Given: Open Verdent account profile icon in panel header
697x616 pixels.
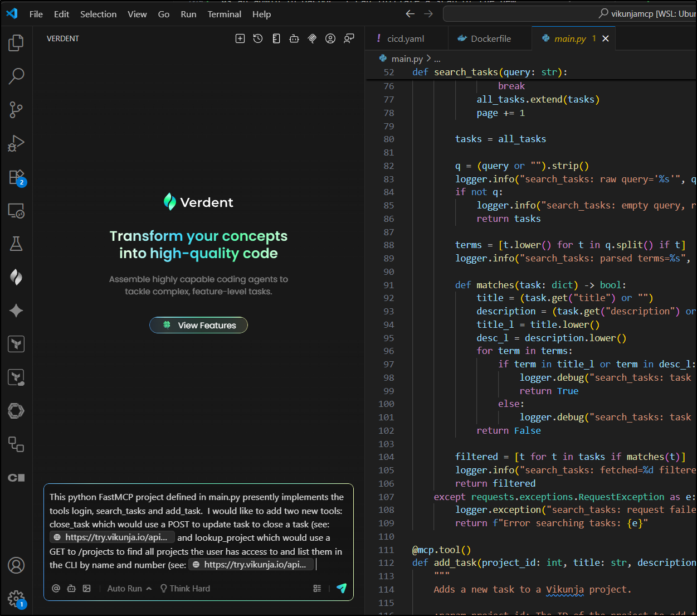Looking at the screenshot, I should click(330, 38).
